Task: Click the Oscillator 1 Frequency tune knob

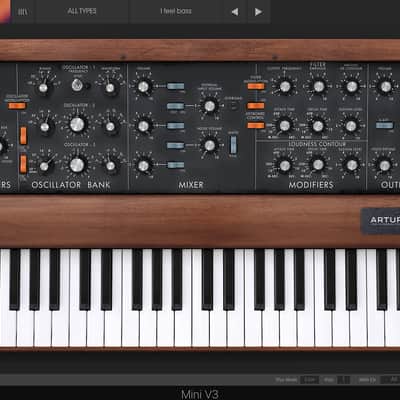Action: click(x=77, y=86)
